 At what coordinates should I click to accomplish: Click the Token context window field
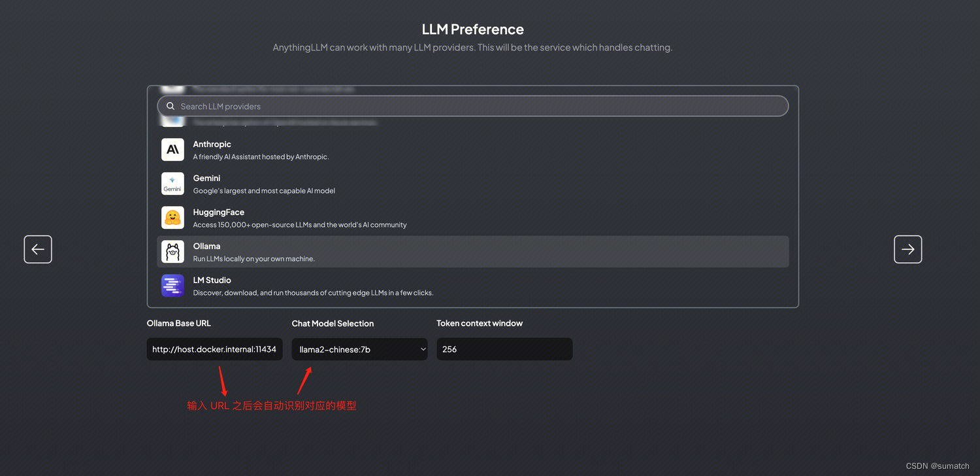(x=504, y=349)
